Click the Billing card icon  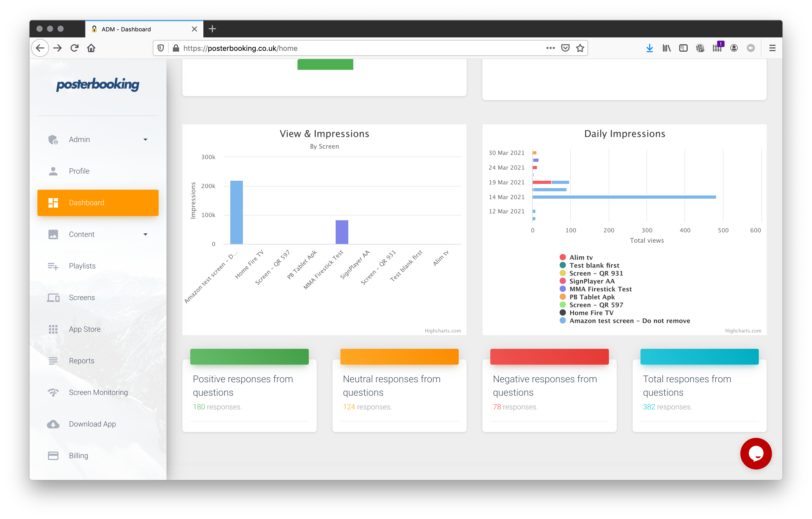[53, 456]
